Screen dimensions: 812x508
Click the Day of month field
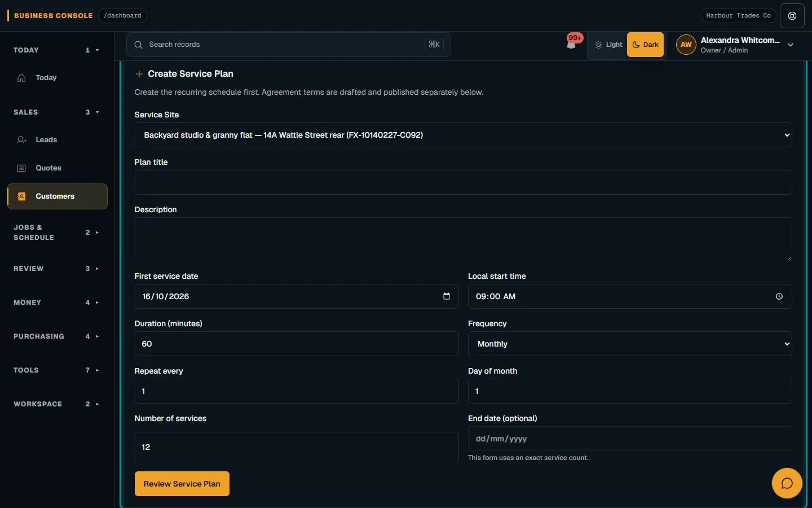(x=630, y=391)
